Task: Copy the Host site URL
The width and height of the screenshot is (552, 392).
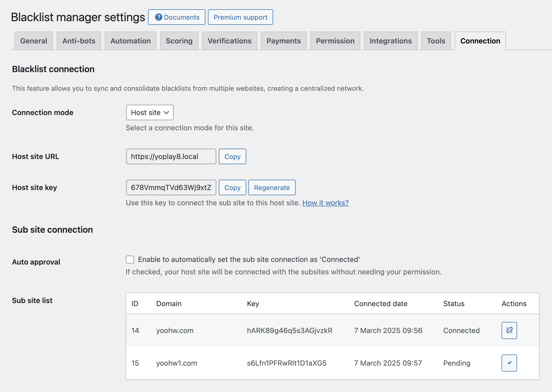Action: 233,156
